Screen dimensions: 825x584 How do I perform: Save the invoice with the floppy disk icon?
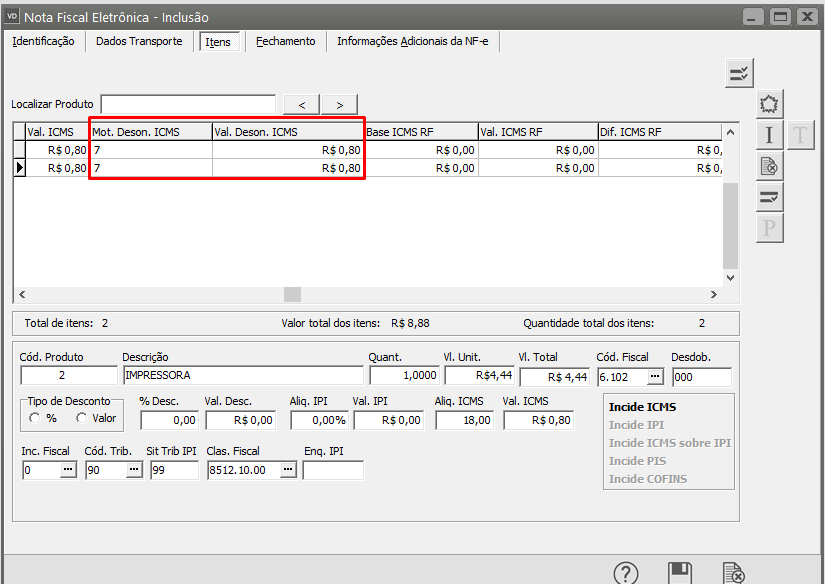[x=680, y=573]
